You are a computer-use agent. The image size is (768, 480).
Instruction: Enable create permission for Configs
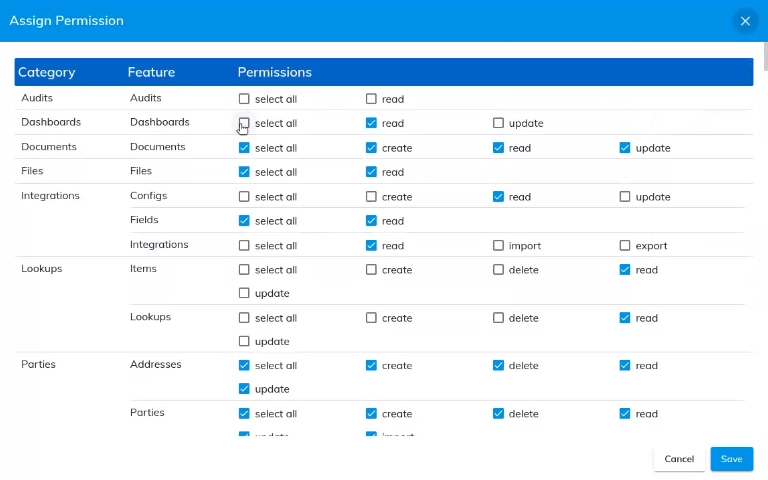(x=371, y=197)
